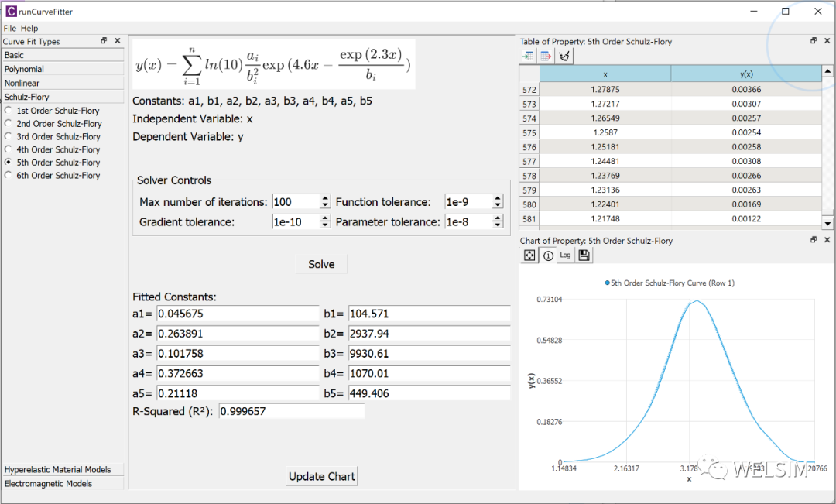Click the a4 field showing 0.372663
Viewport: 836px width, 504px height.
pyautogui.click(x=238, y=373)
